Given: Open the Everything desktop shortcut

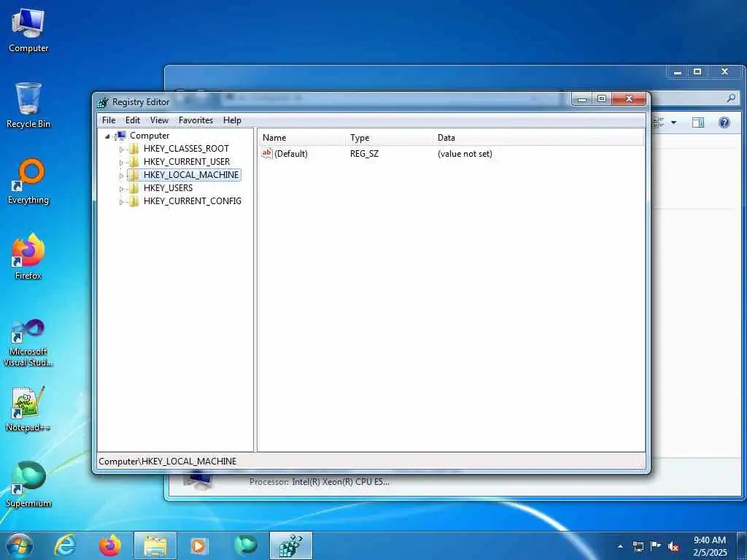Looking at the screenshot, I should click(x=28, y=182).
